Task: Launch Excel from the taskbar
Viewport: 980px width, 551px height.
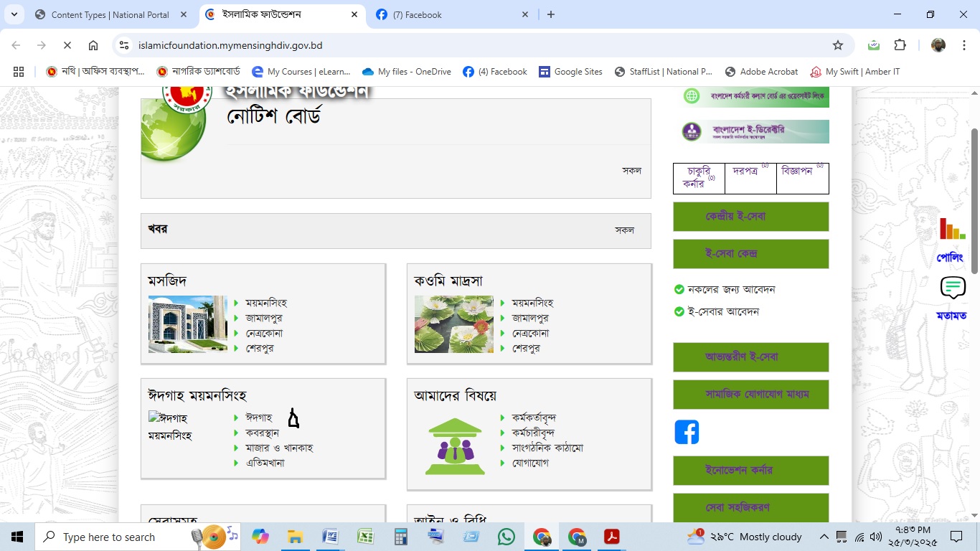Action: [x=365, y=537]
